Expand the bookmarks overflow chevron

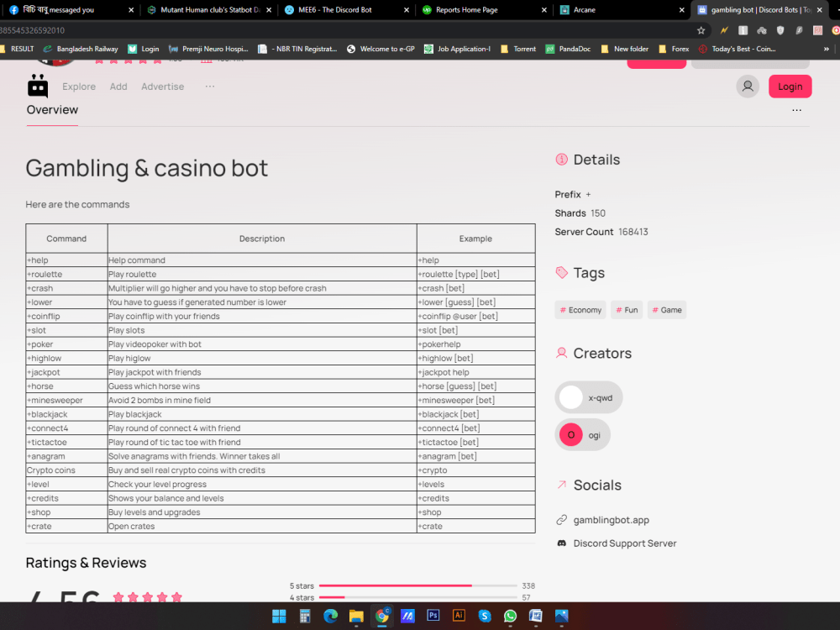pos(826,49)
